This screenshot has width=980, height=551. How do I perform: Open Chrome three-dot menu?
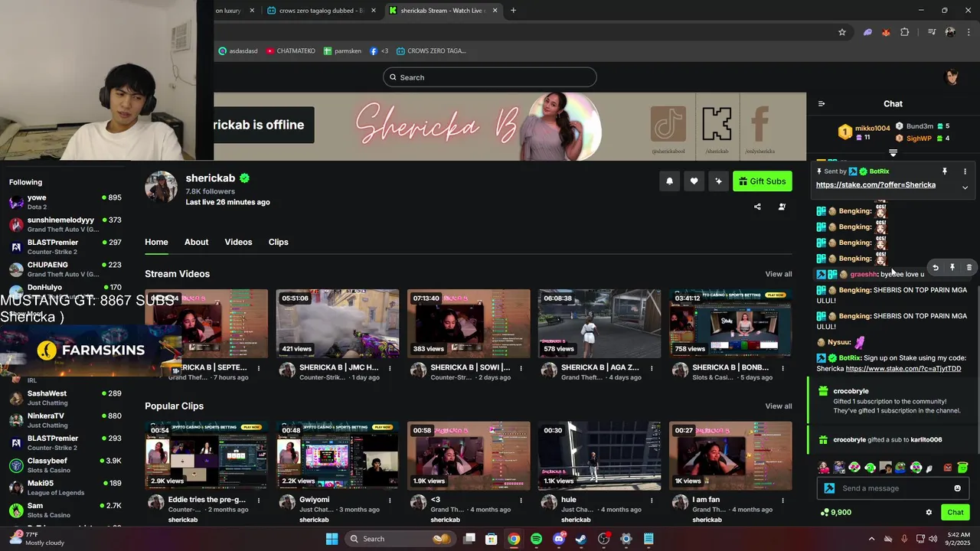pos(969,32)
